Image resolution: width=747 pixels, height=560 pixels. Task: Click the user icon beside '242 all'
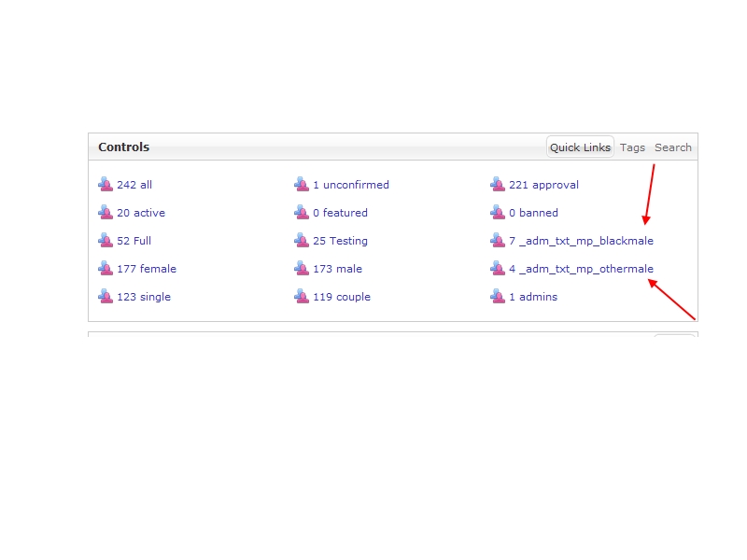coord(106,185)
